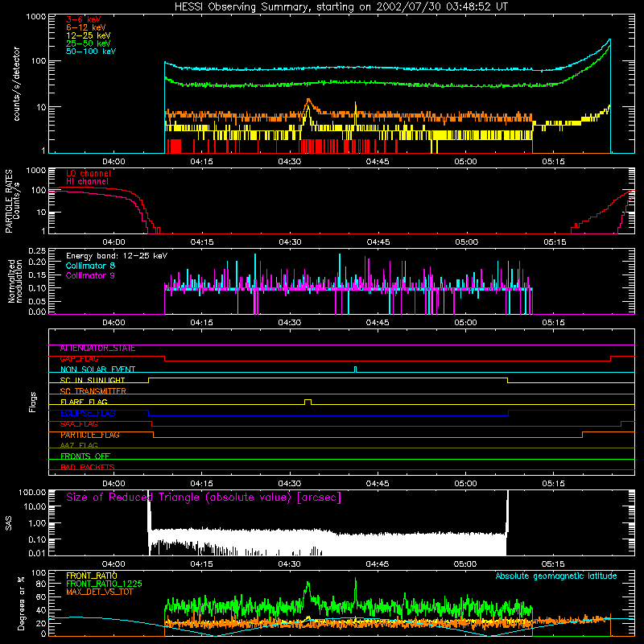Image resolution: width=644 pixels, height=644 pixels.
Task: Select the PARTICLE_FLAG label
Action: [90, 435]
